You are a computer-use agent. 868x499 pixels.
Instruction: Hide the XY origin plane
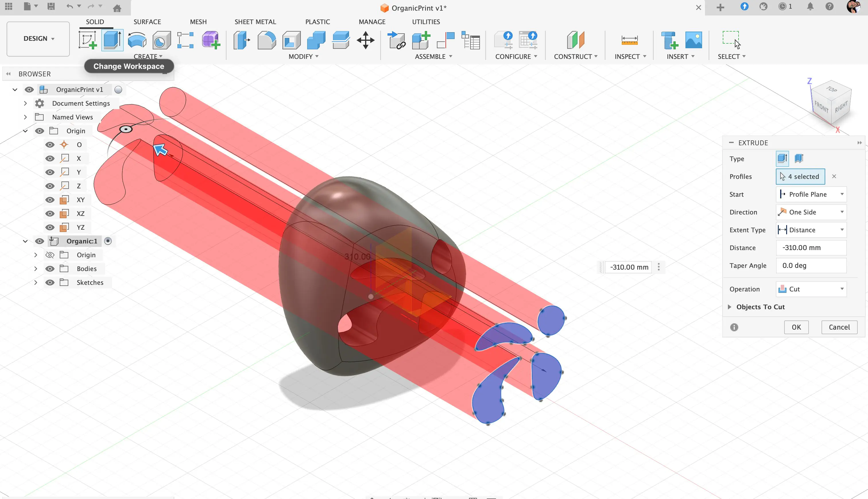[x=50, y=200]
